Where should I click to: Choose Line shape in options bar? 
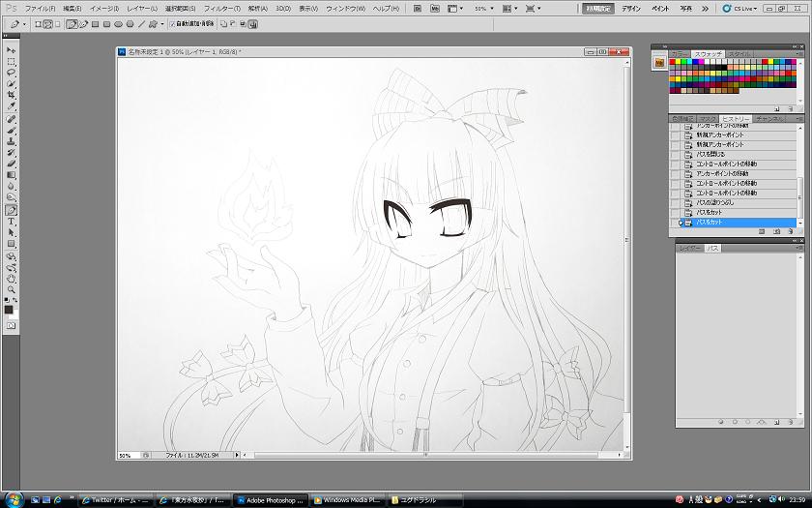point(141,24)
